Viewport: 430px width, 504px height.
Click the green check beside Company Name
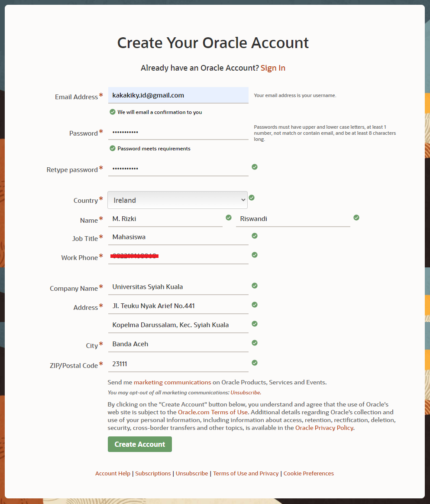[x=254, y=286]
